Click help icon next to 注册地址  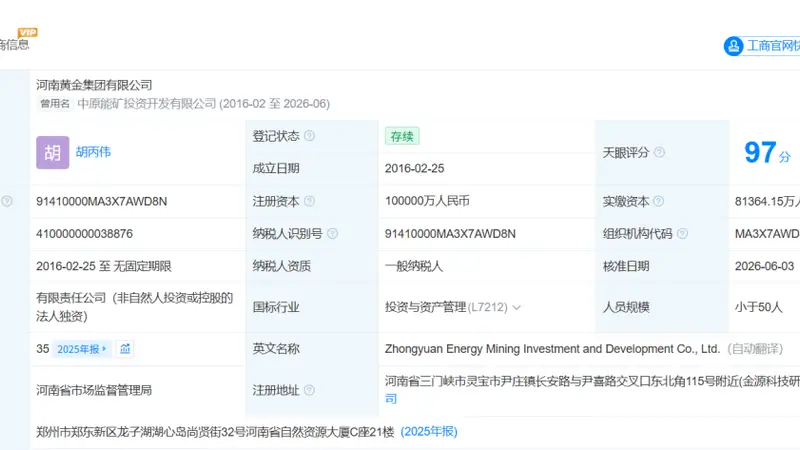[x=309, y=390]
